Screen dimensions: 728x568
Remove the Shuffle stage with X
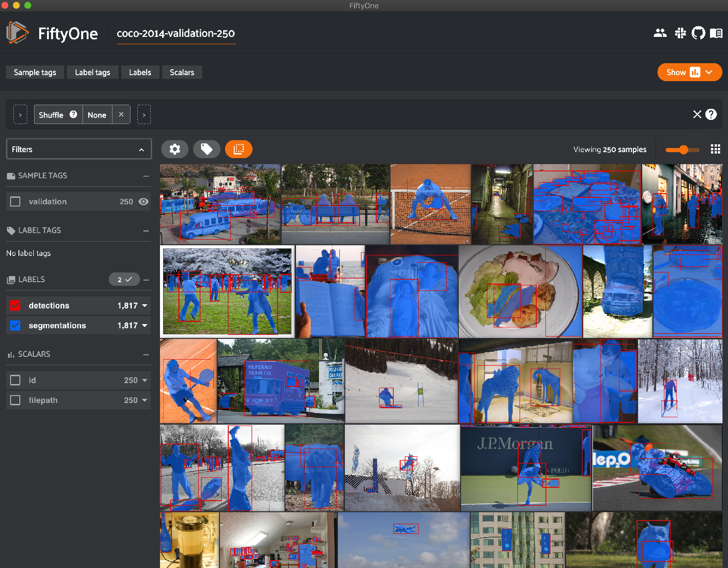[x=121, y=114]
